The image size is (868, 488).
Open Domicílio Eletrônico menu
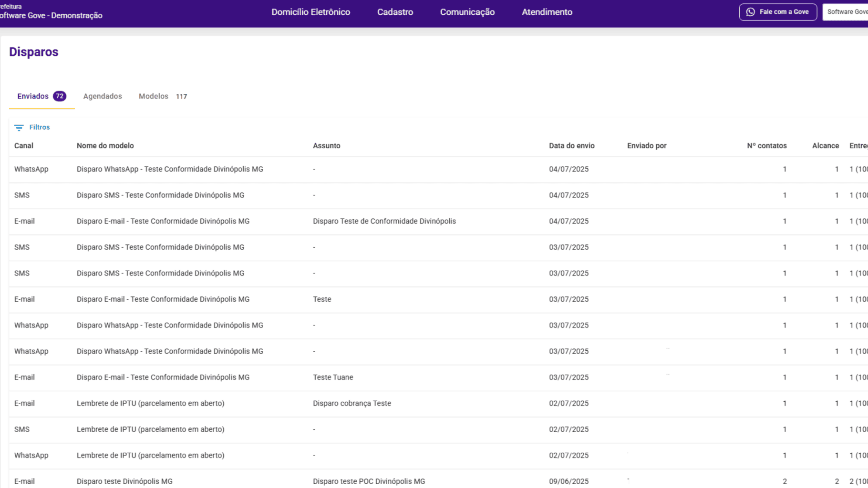click(310, 12)
